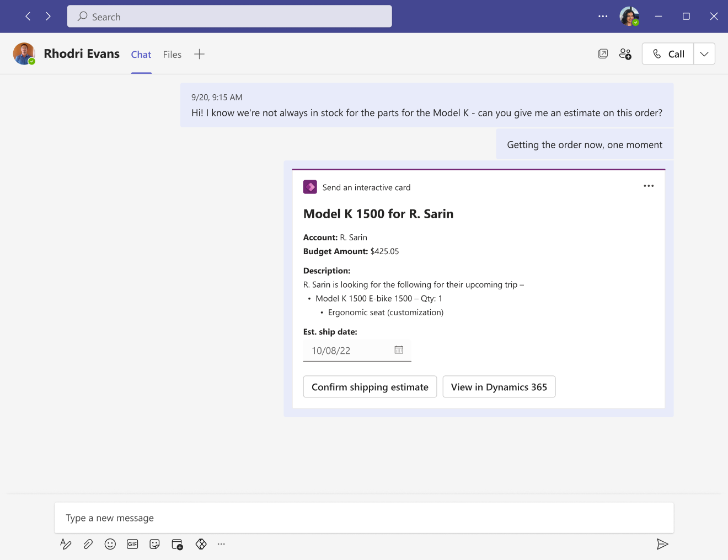Click the 9/20, 9:15 AM timestamp

point(217,98)
